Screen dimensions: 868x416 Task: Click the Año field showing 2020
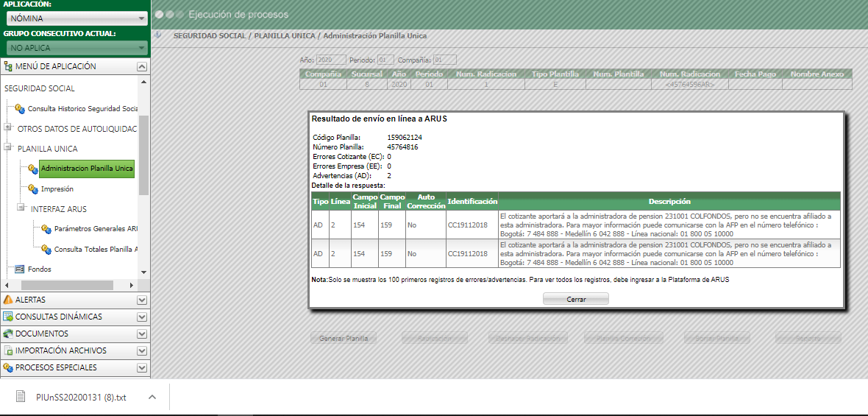tap(332, 60)
